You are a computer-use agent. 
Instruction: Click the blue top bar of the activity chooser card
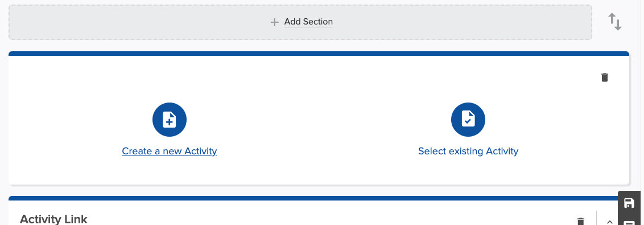319,54
